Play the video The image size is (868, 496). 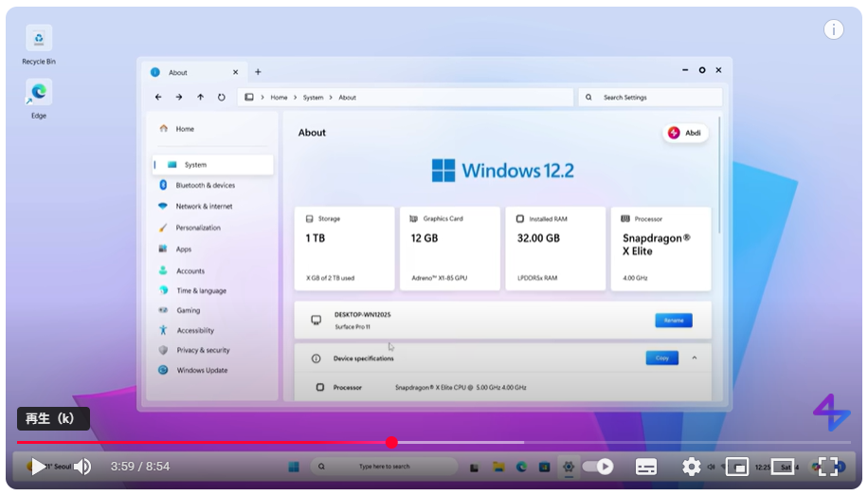[x=38, y=467]
